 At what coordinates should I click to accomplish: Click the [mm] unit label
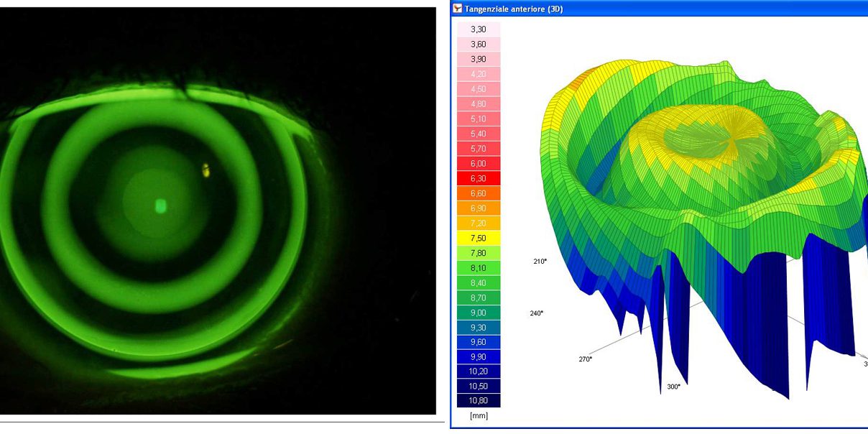click(x=478, y=416)
